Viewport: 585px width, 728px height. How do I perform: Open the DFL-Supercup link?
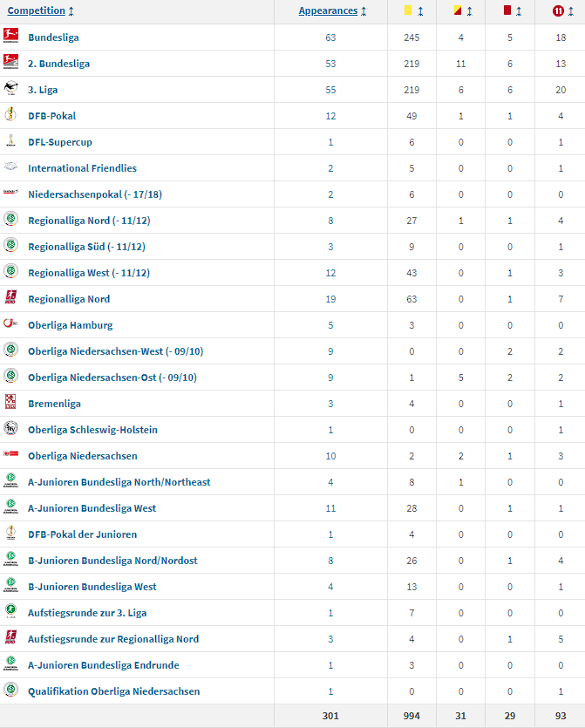60,142
